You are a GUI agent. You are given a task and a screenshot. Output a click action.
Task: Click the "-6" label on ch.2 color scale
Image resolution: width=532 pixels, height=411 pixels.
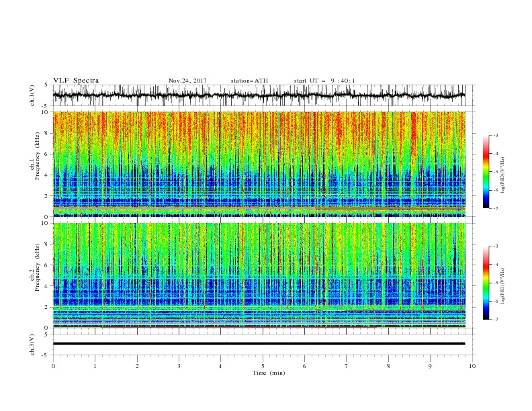[496, 301]
